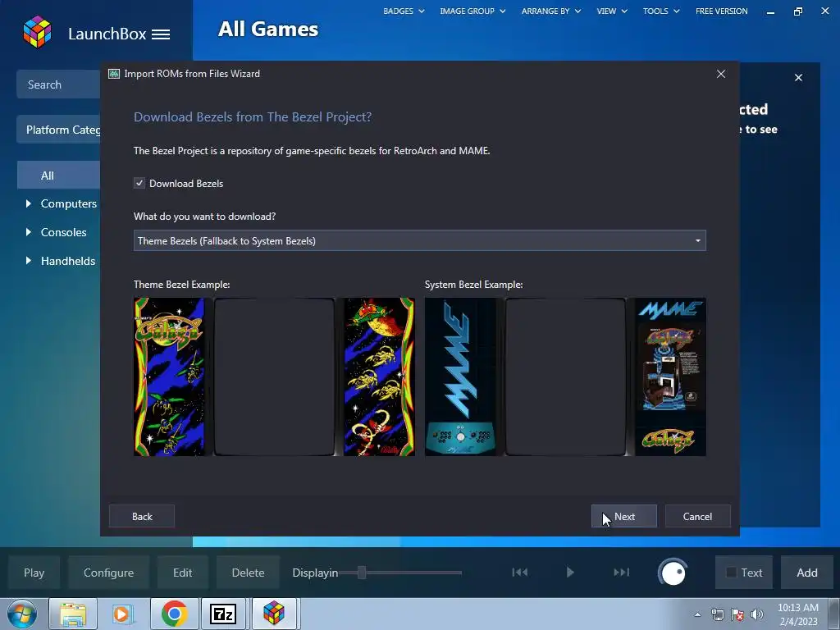Click the Galaga theme bezel example image
The image size is (840, 630).
pyautogui.click(x=274, y=377)
